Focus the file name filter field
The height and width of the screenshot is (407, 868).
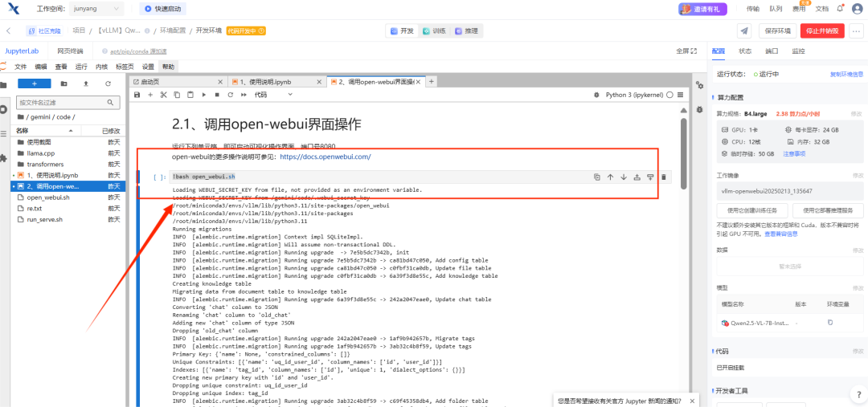click(x=68, y=102)
